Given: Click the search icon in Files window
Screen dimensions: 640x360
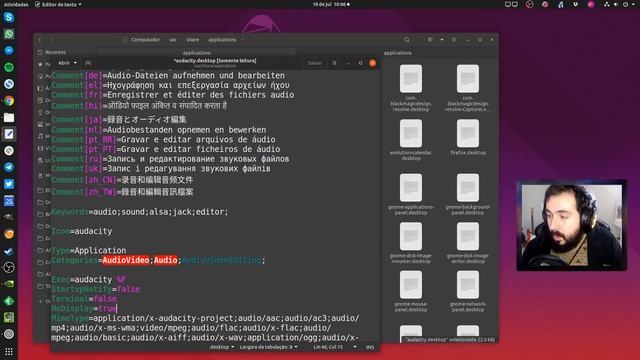Looking at the screenshot, I should tap(407, 40).
